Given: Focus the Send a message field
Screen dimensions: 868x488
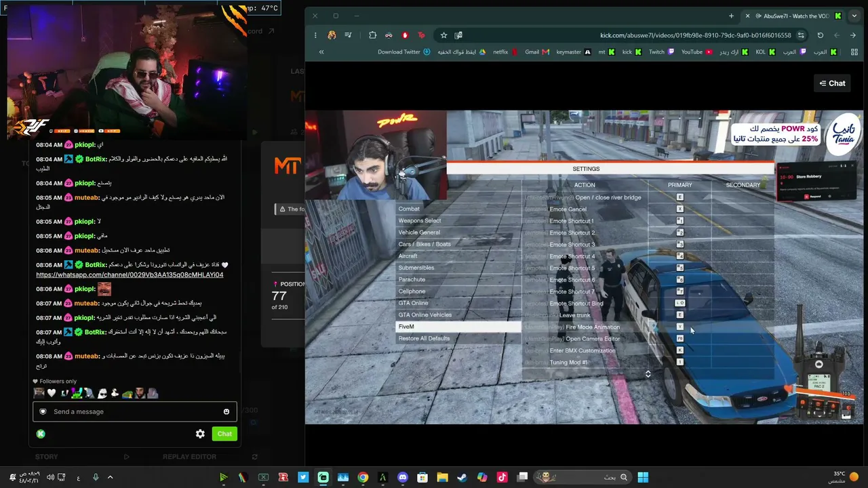Looking at the screenshot, I should click(x=135, y=411).
